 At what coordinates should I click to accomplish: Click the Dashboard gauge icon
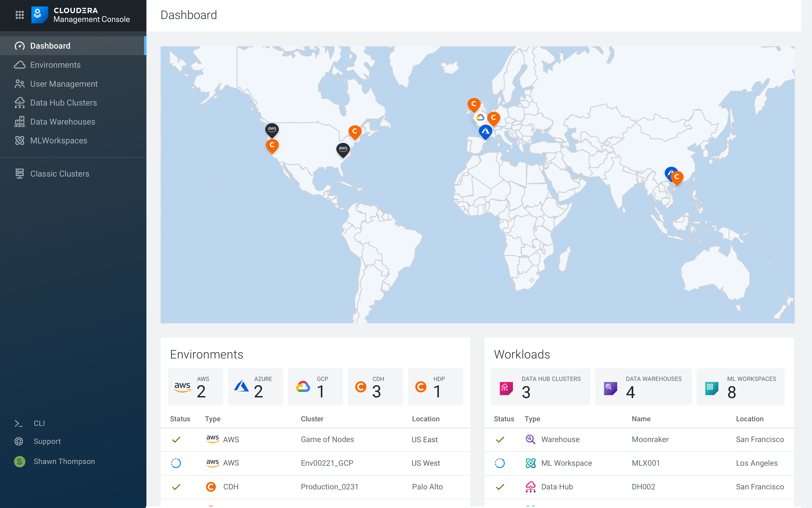[x=19, y=46]
